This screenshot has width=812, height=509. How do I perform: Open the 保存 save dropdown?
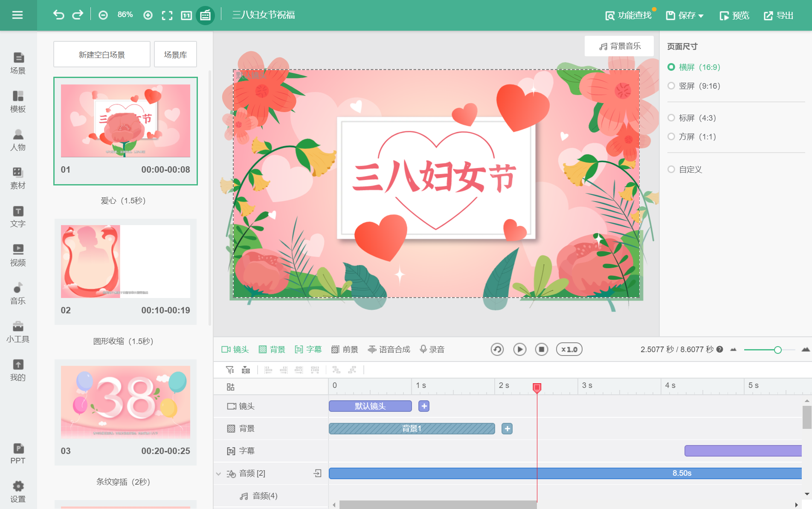click(x=685, y=15)
